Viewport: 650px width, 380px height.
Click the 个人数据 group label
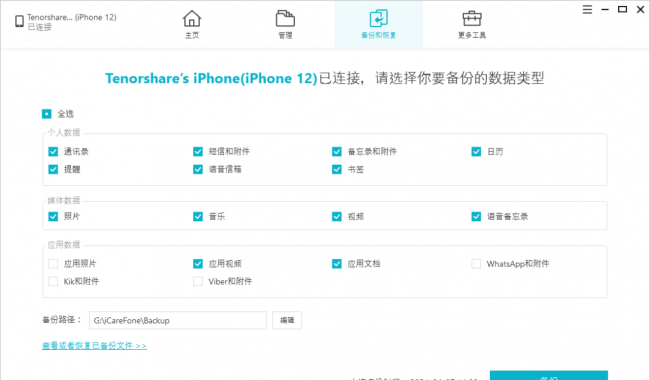(x=63, y=133)
